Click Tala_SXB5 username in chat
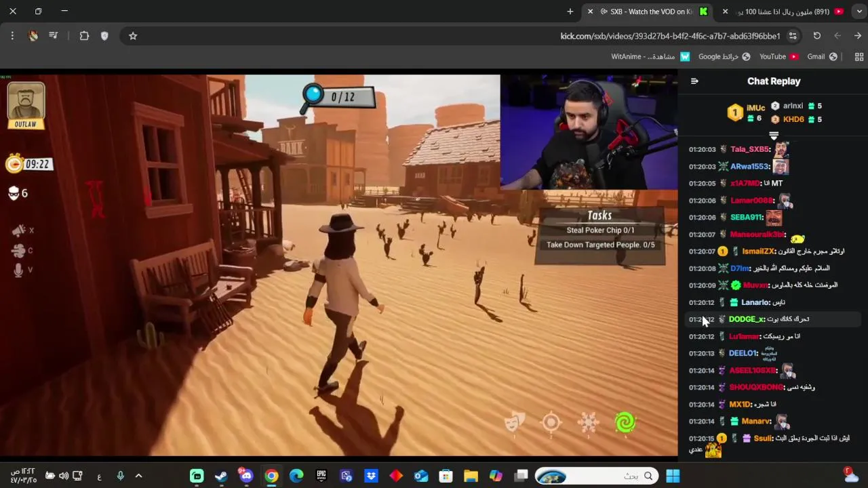The height and width of the screenshot is (488, 868). click(750, 149)
